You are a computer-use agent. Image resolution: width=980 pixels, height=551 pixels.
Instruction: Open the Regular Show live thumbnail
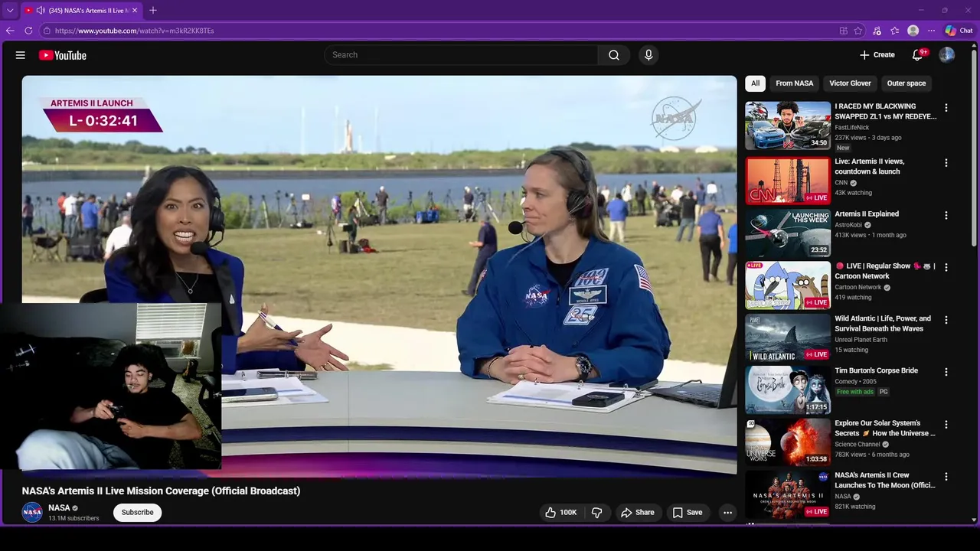coord(788,285)
